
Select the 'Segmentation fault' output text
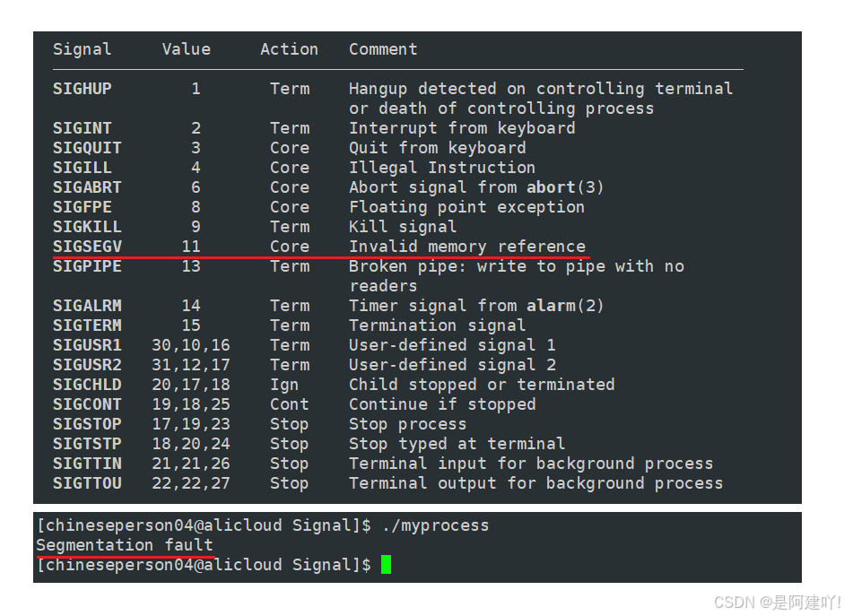125,545
